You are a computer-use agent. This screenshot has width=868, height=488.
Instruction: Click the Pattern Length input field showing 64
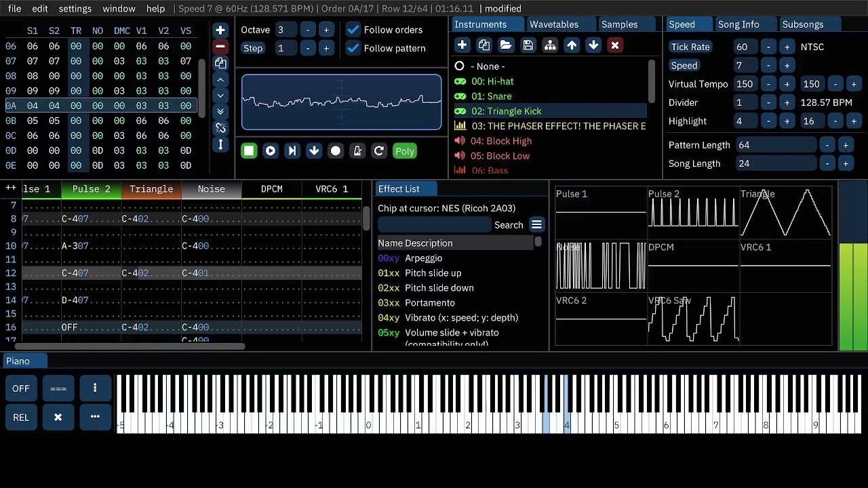(776, 145)
